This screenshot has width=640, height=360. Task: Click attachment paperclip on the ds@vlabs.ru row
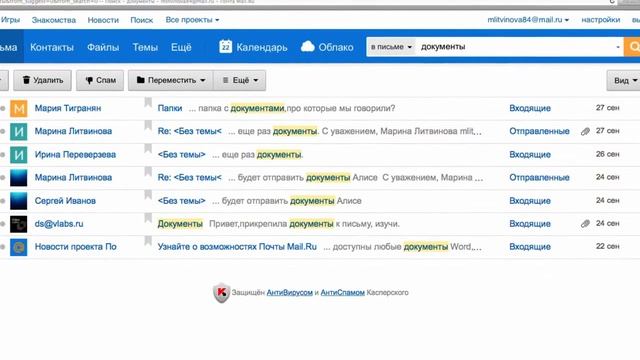pyautogui.click(x=585, y=224)
